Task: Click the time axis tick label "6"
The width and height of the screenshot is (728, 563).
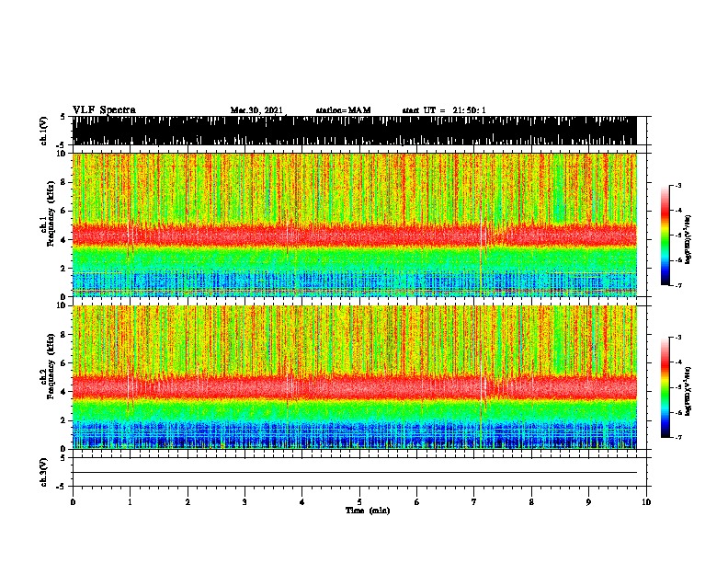Action: click(417, 502)
